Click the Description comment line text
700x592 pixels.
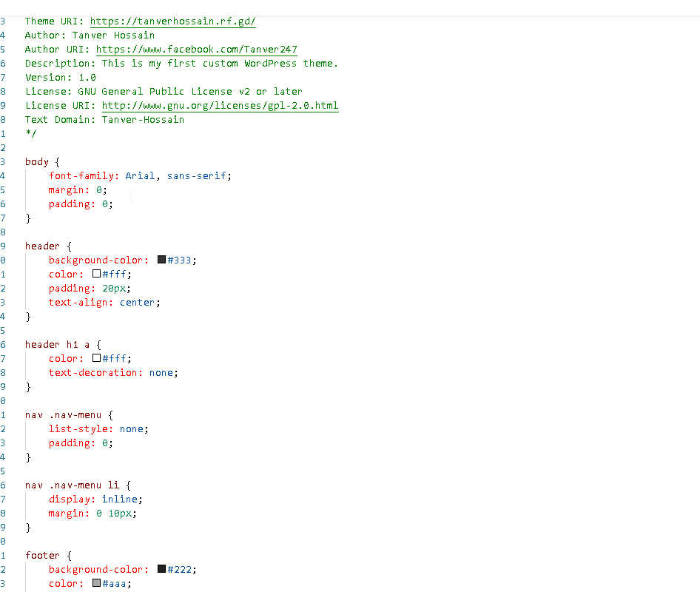tap(181, 64)
